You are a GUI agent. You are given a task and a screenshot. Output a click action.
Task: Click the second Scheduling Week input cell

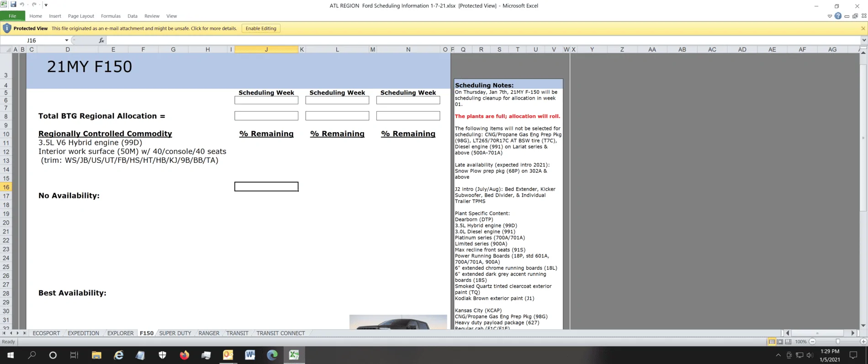click(337, 100)
